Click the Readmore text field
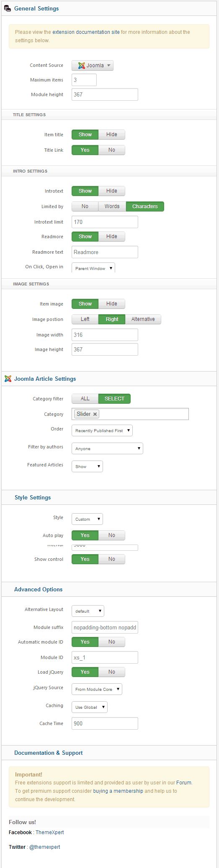 click(105, 252)
